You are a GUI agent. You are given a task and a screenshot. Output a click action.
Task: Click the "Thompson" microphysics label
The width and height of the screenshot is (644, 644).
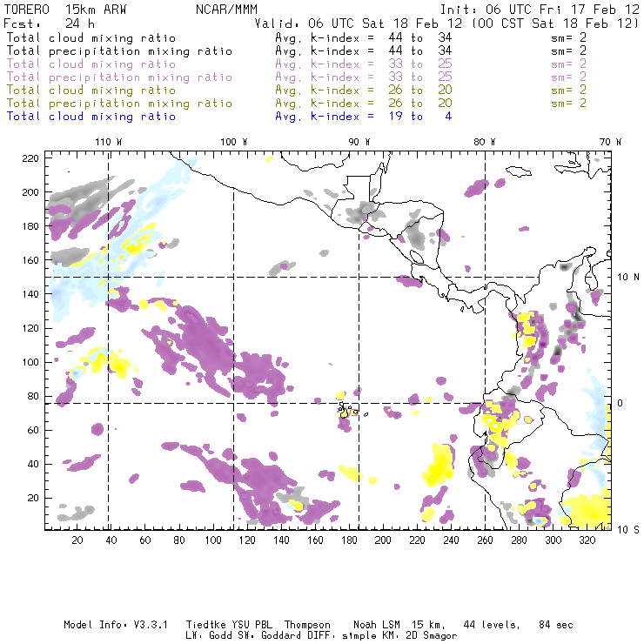click(x=307, y=625)
